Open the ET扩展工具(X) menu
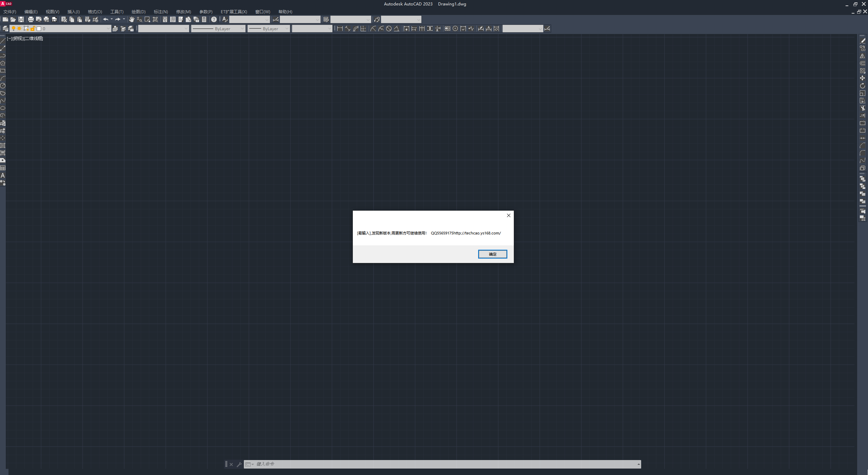Screen dimensions: 868x475 tap(234, 12)
